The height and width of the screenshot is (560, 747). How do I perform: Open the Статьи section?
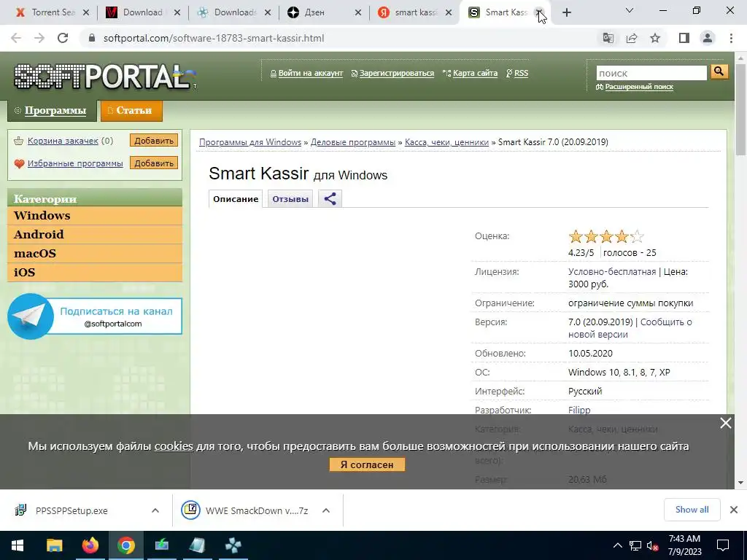click(x=131, y=111)
